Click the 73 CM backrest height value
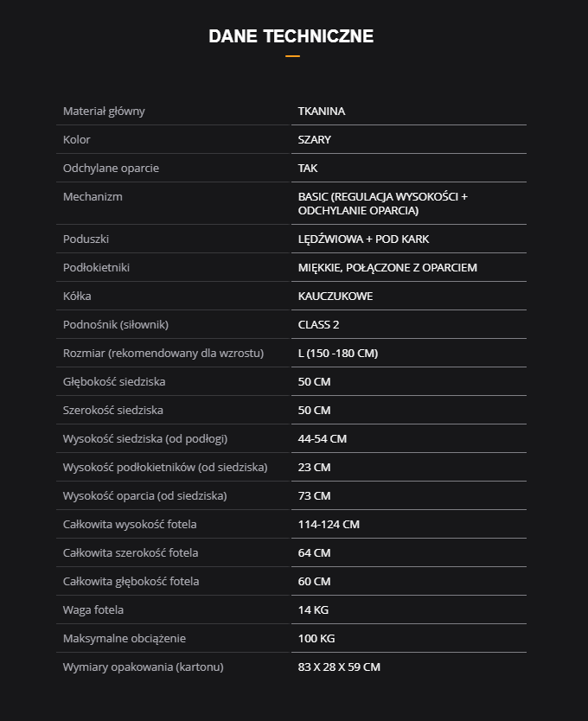This screenshot has height=721, width=588. (x=315, y=496)
